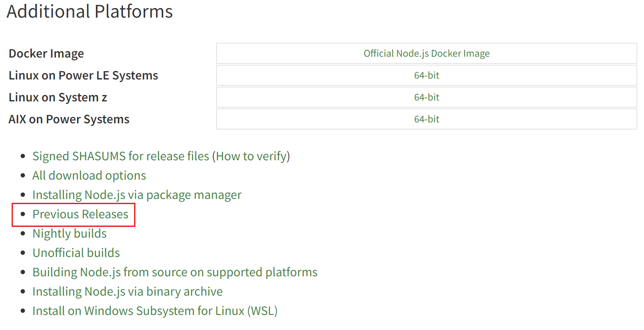
Task: Select the Additional Platforms heading
Action: coord(90,12)
